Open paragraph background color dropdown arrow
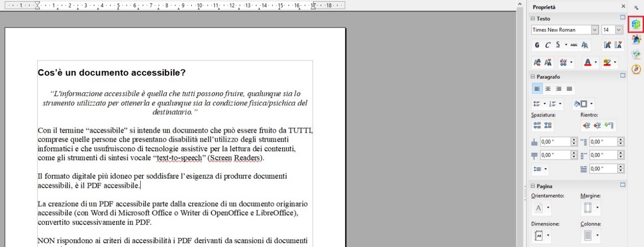This screenshot has width=644, height=247. (x=592, y=104)
